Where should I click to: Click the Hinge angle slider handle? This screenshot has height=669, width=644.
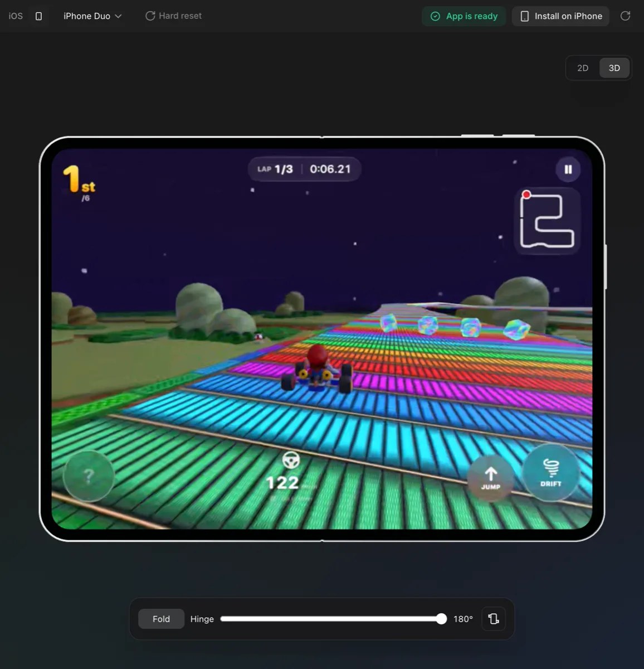pyautogui.click(x=441, y=619)
